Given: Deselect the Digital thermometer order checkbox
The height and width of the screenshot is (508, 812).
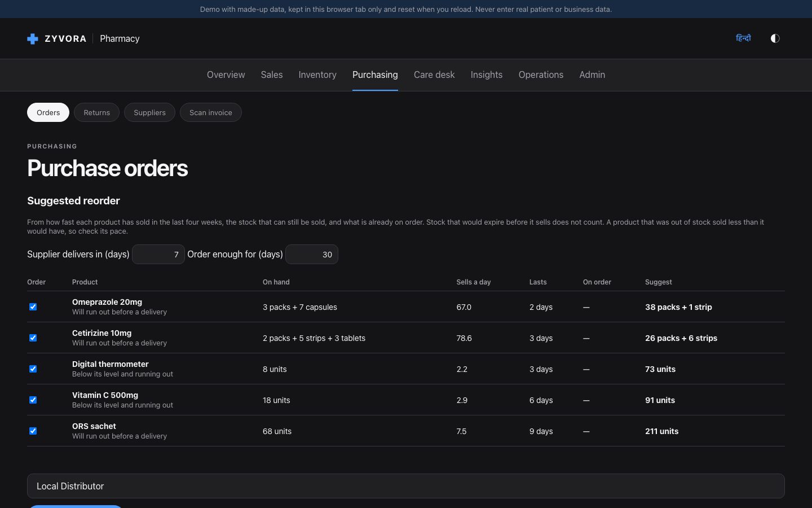Looking at the screenshot, I should (x=33, y=369).
